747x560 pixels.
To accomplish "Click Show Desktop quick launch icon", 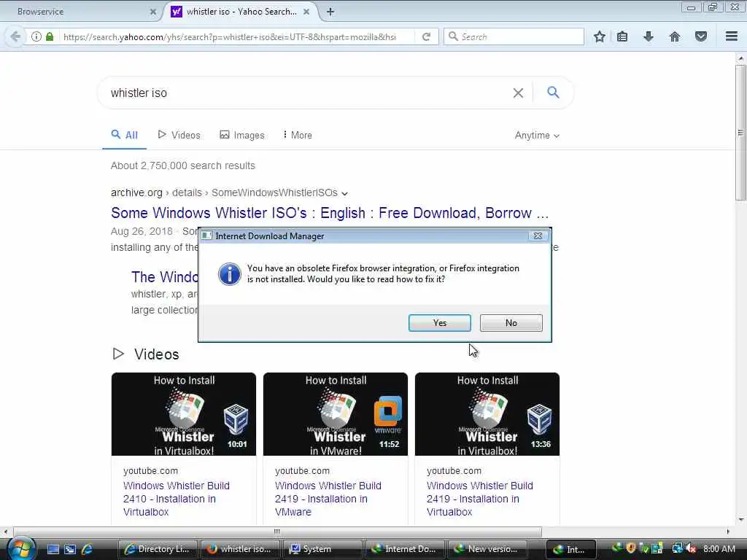I will click(x=53, y=549).
